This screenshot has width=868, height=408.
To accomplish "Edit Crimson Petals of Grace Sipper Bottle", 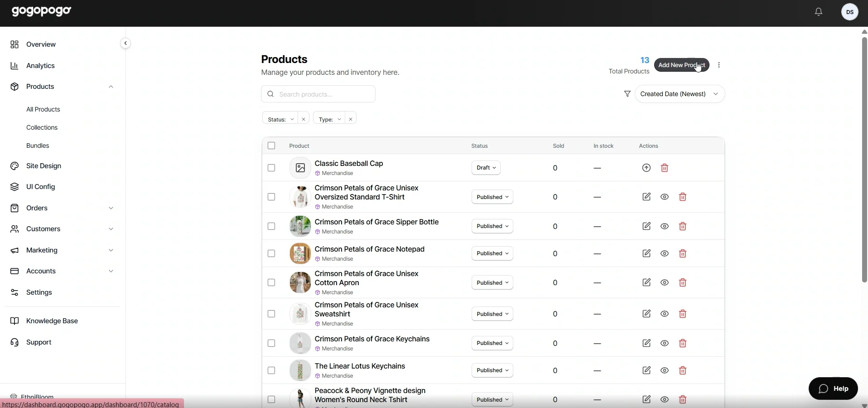I will click(x=646, y=226).
